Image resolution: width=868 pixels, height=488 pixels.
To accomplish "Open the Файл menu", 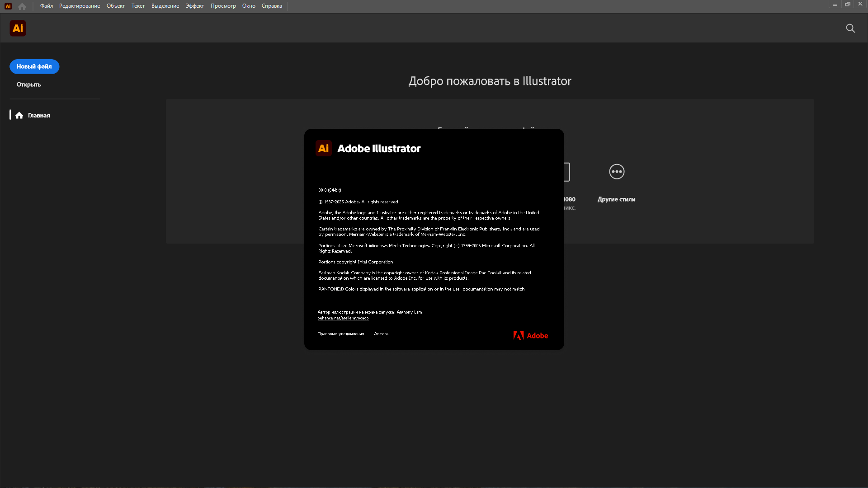I will tap(46, 6).
